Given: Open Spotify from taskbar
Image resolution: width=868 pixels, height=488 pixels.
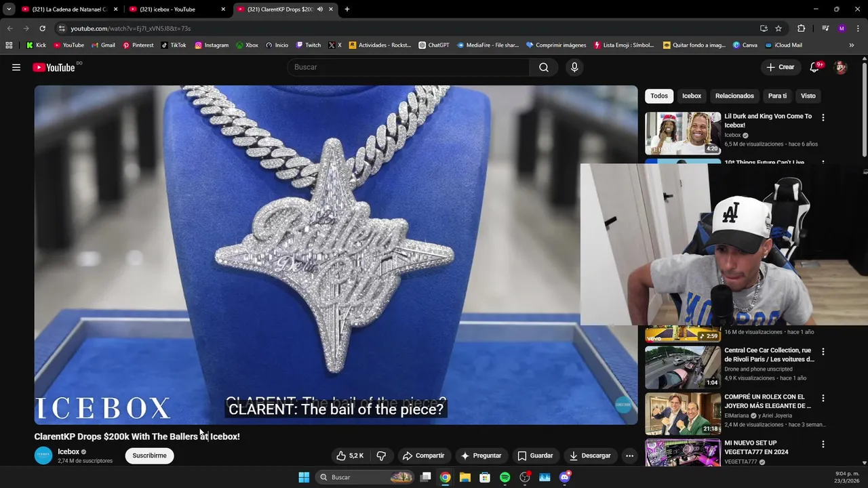Looking at the screenshot, I should click(x=505, y=477).
